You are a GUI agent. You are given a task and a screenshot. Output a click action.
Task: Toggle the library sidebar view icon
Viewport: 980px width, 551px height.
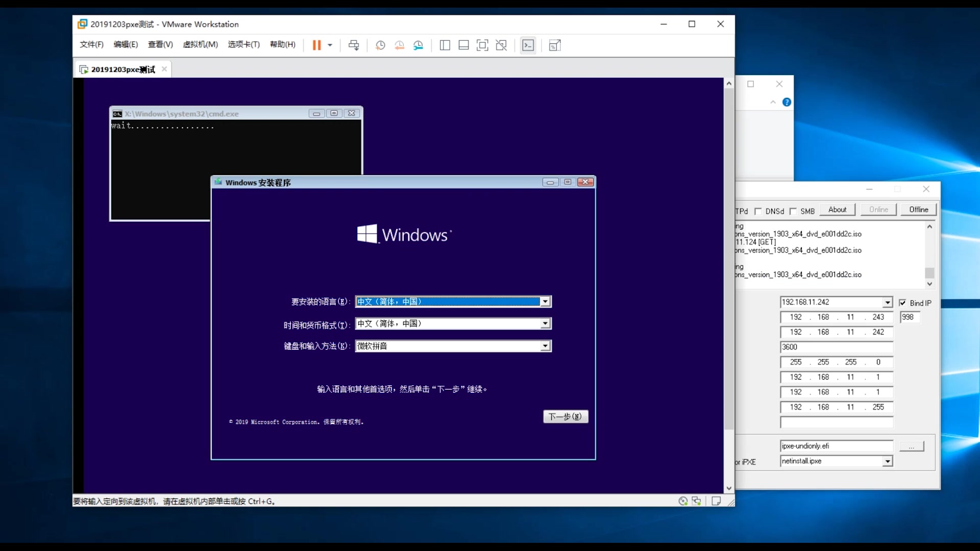pyautogui.click(x=445, y=45)
